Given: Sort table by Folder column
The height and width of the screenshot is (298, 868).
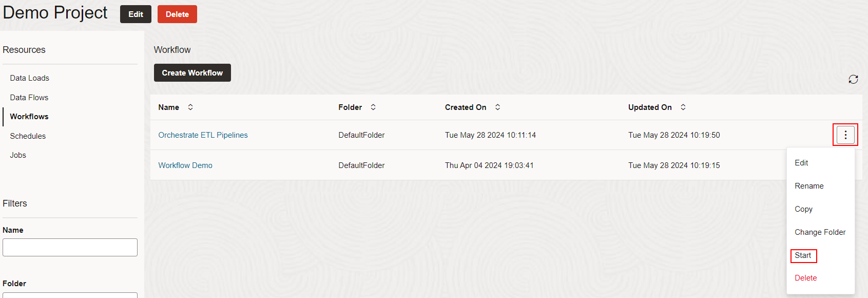Looking at the screenshot, I should coord(373,107).
